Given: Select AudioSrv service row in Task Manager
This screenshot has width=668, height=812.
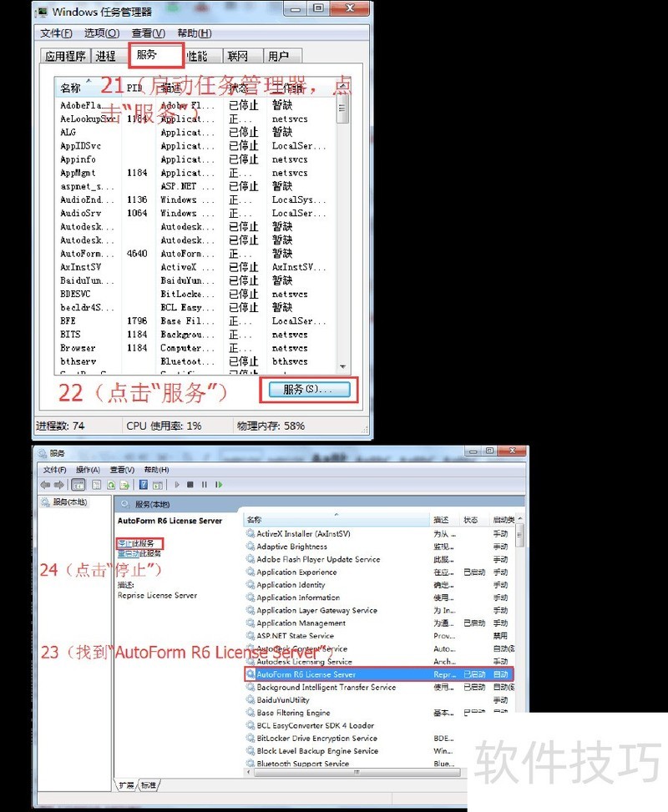Looking at the screenshot, I should [x=195, y=213].
